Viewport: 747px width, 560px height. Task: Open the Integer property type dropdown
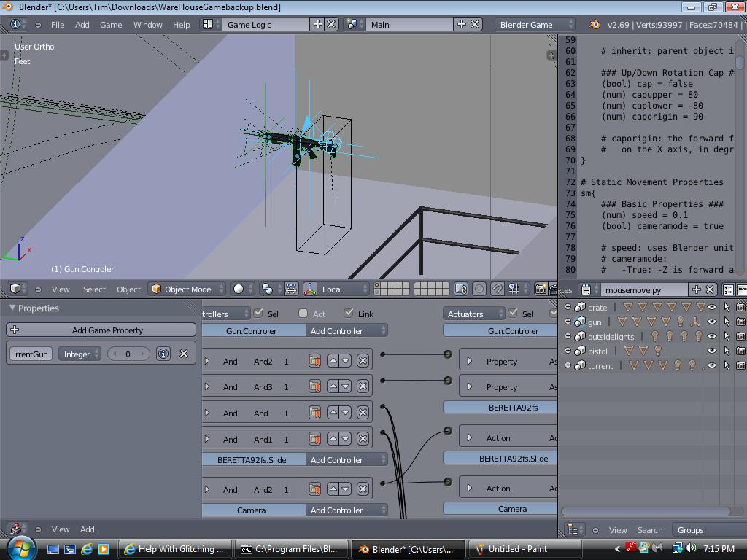79,354
